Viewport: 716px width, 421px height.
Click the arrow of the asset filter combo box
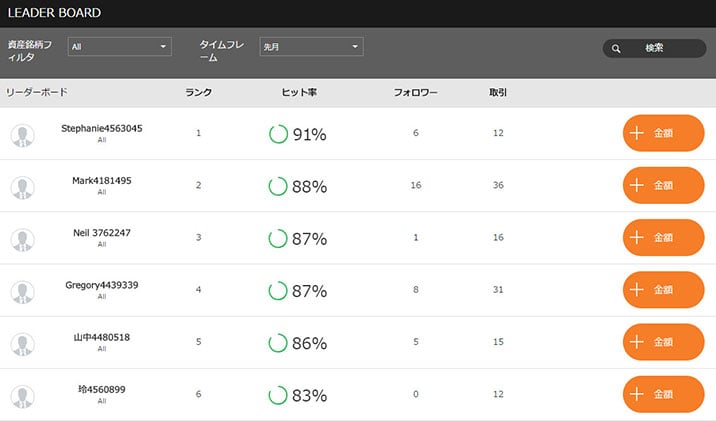(x=163, y=47)
